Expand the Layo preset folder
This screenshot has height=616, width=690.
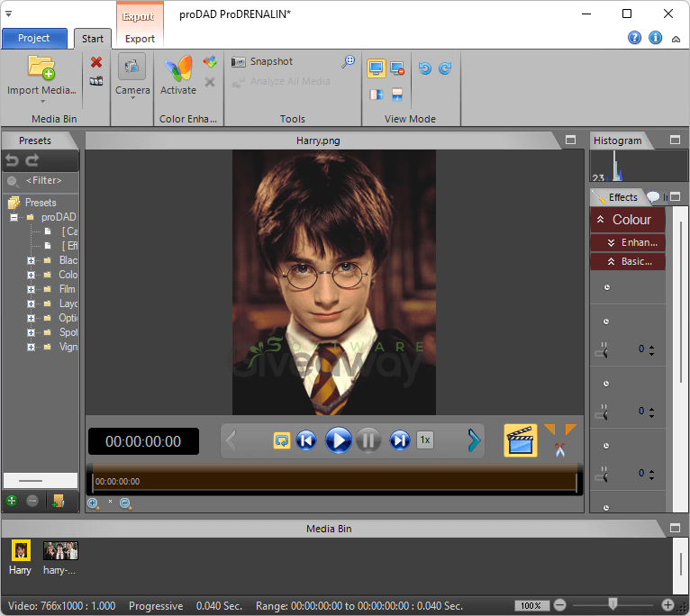31,304
